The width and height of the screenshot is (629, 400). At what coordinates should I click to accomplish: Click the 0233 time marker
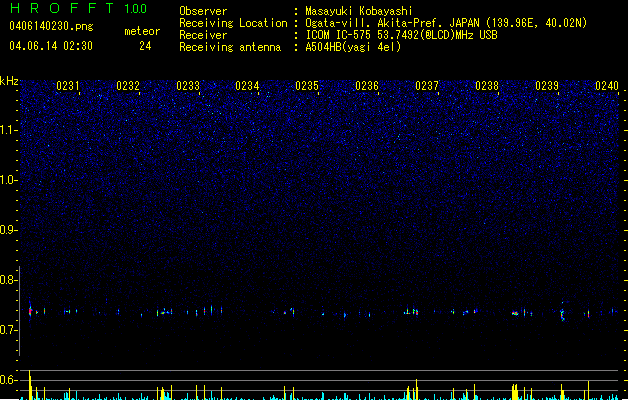[188, 86]
